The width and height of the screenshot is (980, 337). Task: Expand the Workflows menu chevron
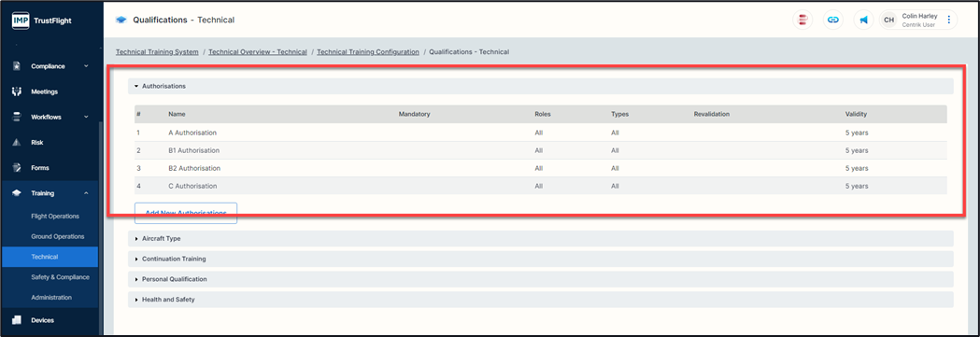[86, 117]
